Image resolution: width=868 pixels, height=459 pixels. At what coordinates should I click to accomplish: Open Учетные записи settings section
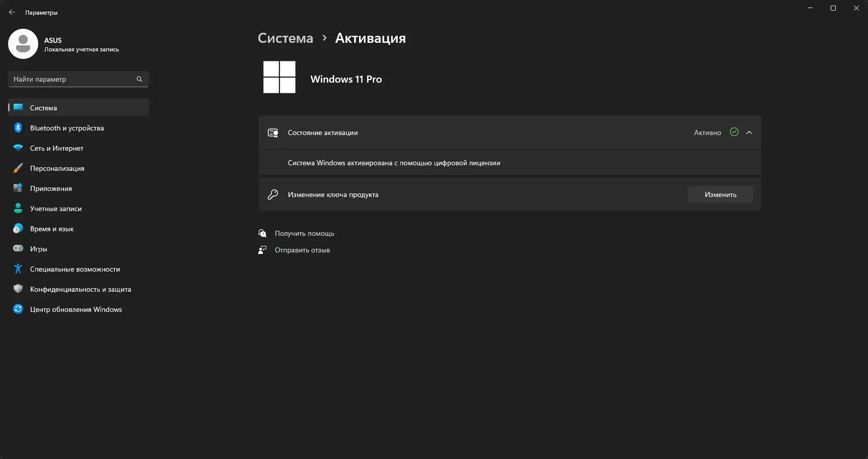coord(55,209)
